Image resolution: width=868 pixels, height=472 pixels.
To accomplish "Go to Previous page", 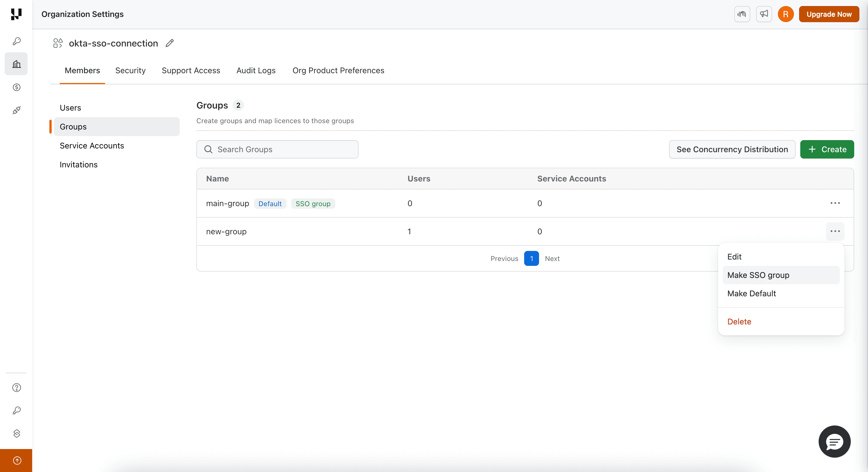I will click(504, 259).
